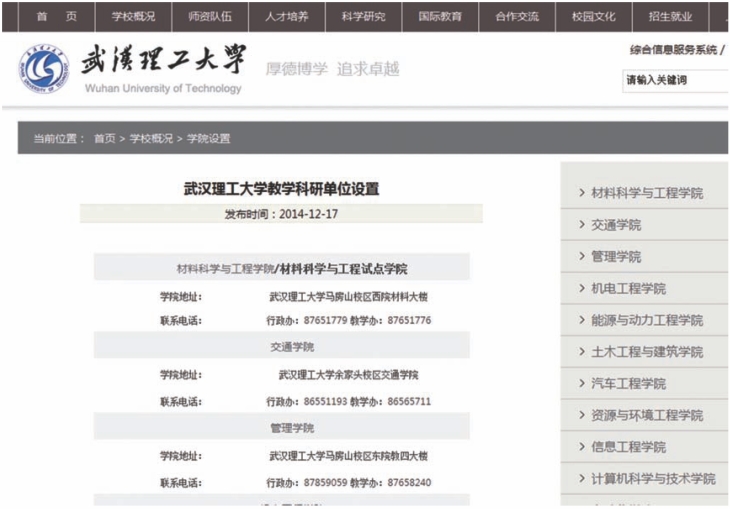Open 资源与环境工程学院 in the sidebar
The image size is (730, 509).
point(647,415)
